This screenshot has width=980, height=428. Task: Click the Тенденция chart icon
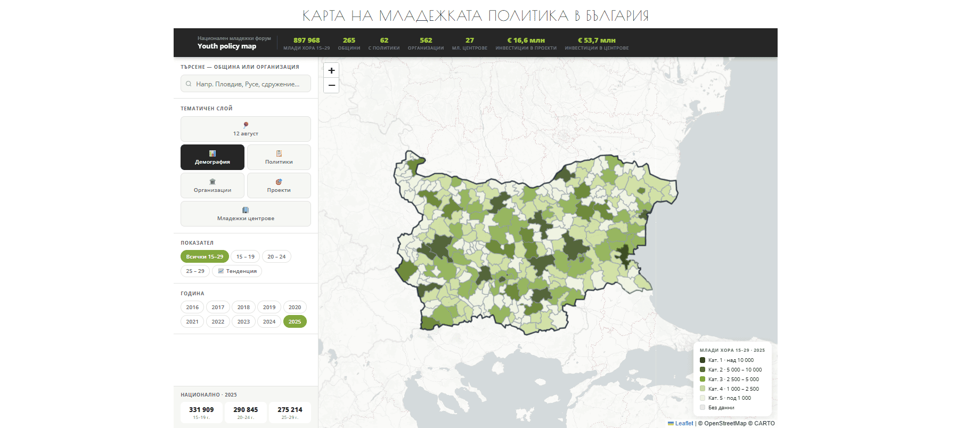[x=221, y=271]
